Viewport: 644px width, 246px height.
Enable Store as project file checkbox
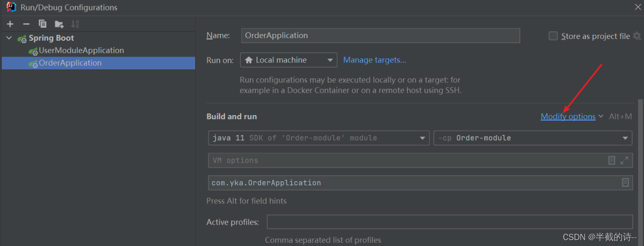coord(553,36)
